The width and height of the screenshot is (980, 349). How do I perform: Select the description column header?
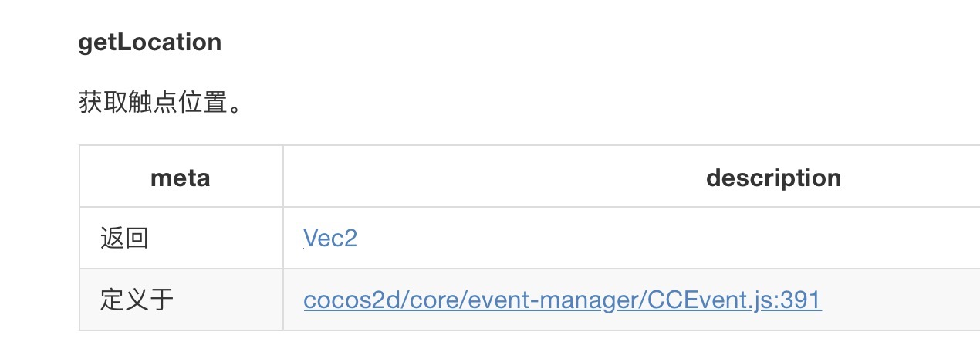click(x=773, y=178)
